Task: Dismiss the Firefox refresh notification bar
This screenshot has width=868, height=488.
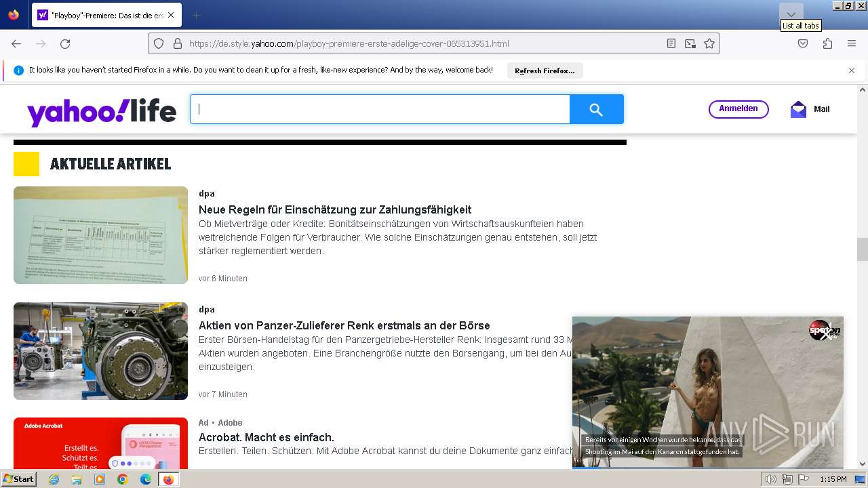Action: coord(852,70)
